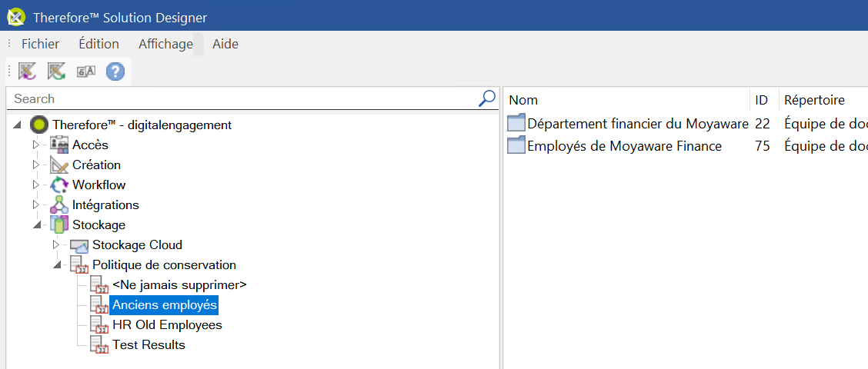
Task: Open help via blue question mark icon
Action: 115,71
